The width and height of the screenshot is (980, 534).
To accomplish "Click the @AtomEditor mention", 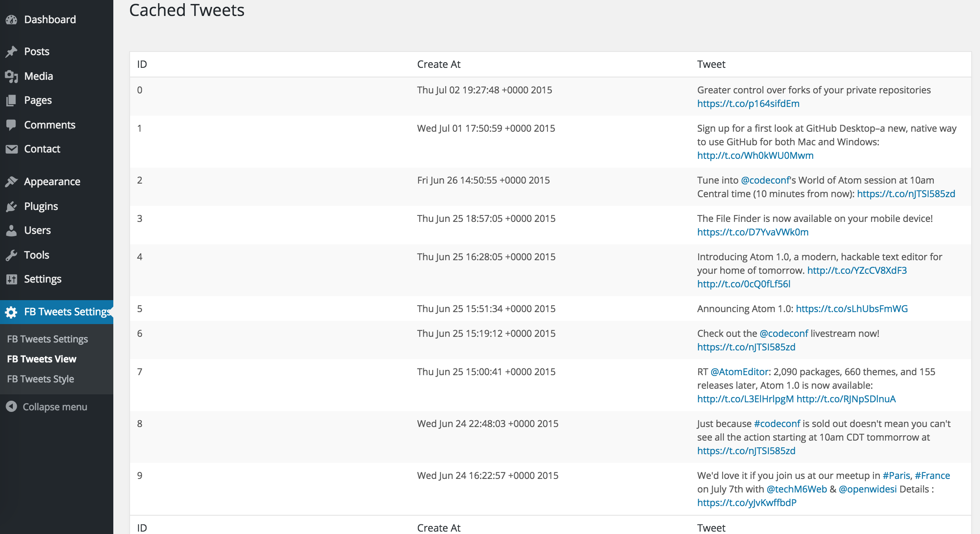I will (x=739, y=372).
